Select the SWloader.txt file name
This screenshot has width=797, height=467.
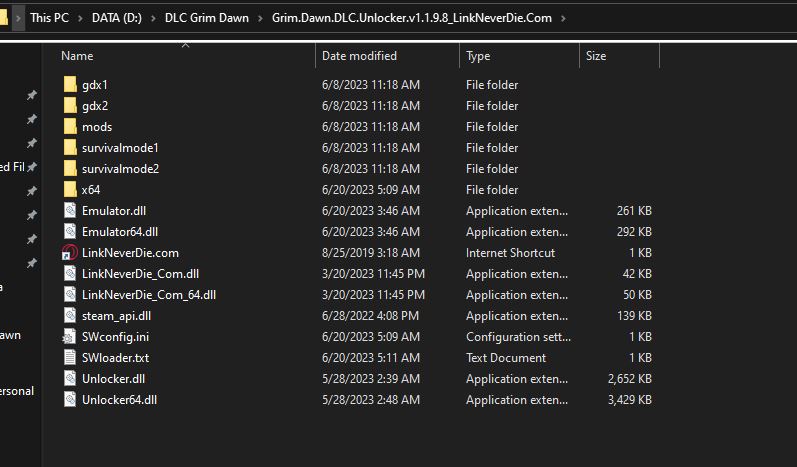[x=115, y=357]
